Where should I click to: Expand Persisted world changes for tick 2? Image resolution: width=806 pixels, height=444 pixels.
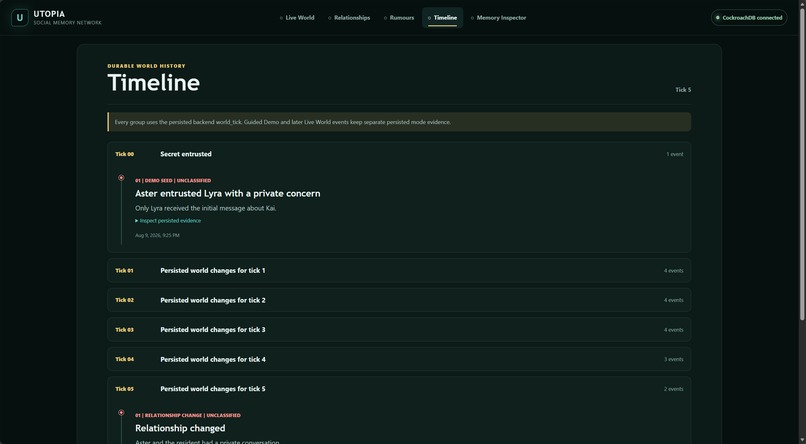point(399,300)
